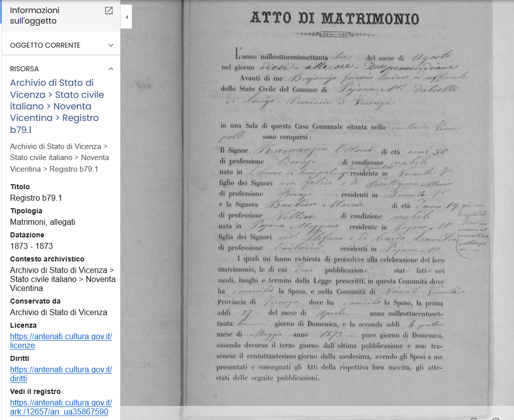Click the Informazioni sull'oggetto panel title
Image resolution: width=514 pixels, height=420 pixels.
[35, 16]
